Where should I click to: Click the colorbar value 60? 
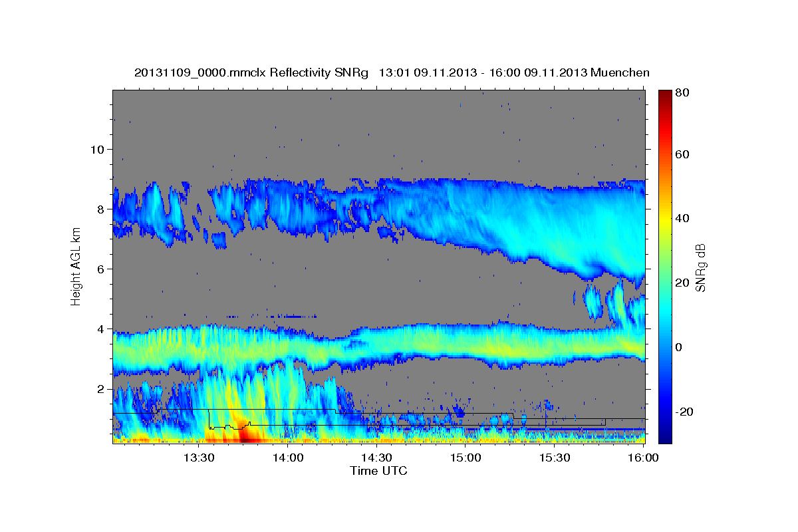682,154
